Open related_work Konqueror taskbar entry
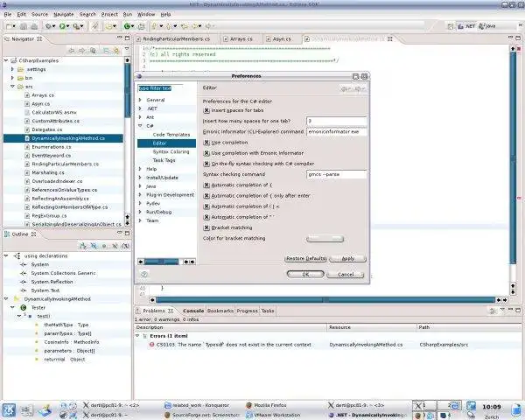525x420 pixels. click(197, 405)
